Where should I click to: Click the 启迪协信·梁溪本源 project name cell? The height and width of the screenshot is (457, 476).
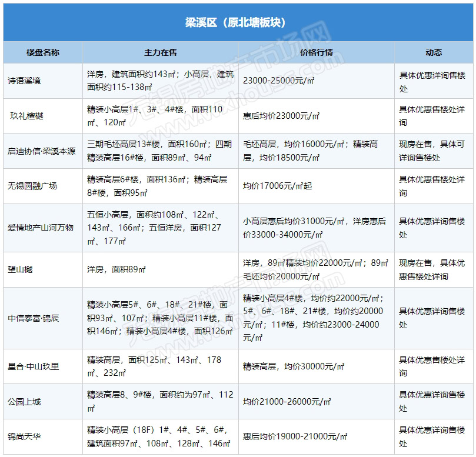[42, 151]
